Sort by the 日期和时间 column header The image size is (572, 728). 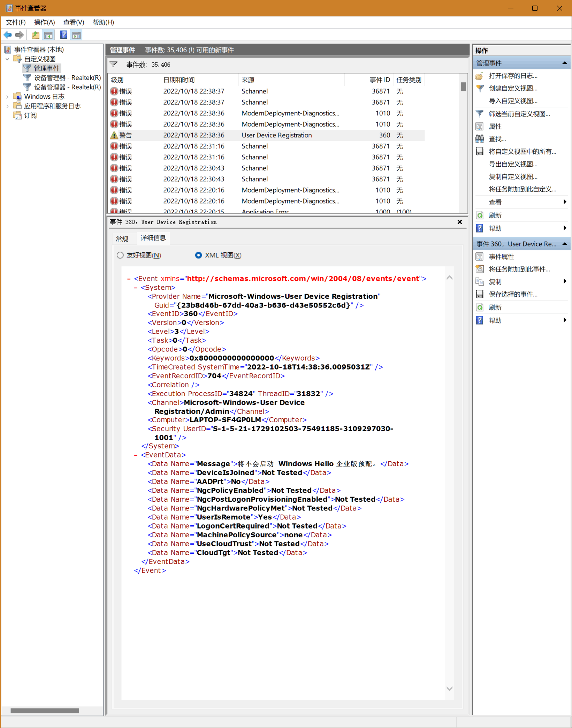199,80
